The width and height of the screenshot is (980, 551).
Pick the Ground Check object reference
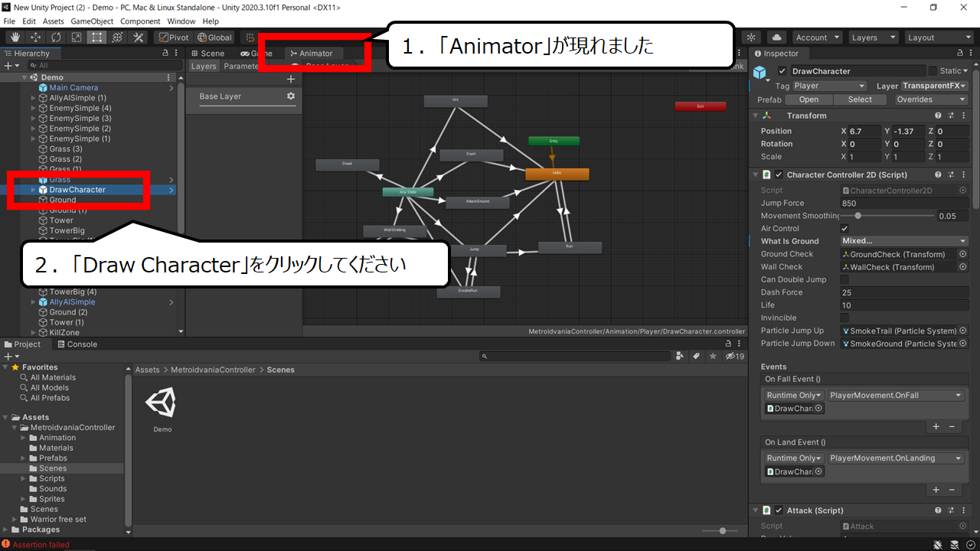pos(963,254)
